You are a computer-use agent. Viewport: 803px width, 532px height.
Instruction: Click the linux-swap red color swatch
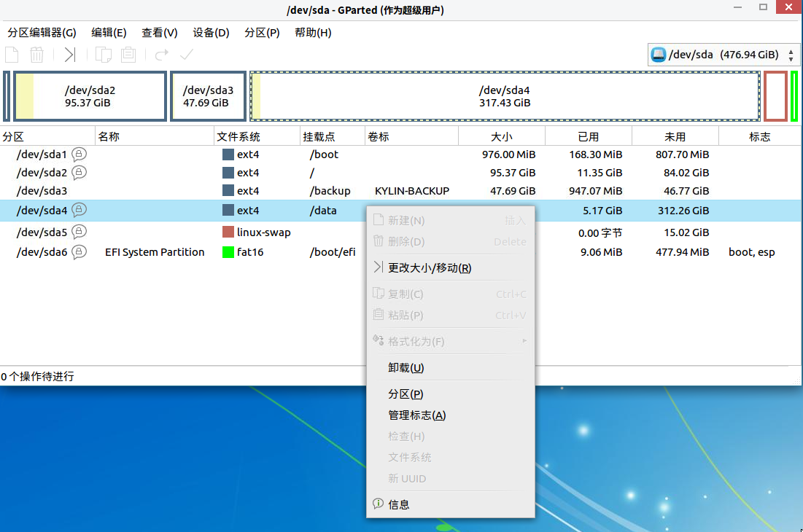(x=228, y=232)
